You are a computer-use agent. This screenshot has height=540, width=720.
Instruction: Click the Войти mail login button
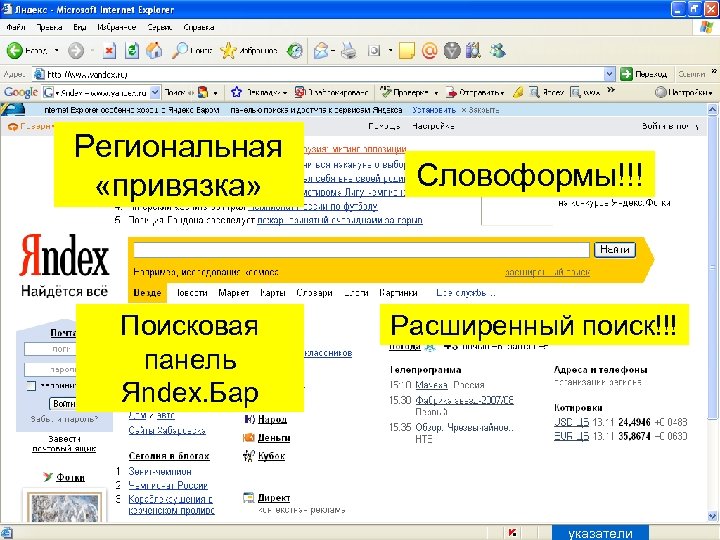pos(63,404)
